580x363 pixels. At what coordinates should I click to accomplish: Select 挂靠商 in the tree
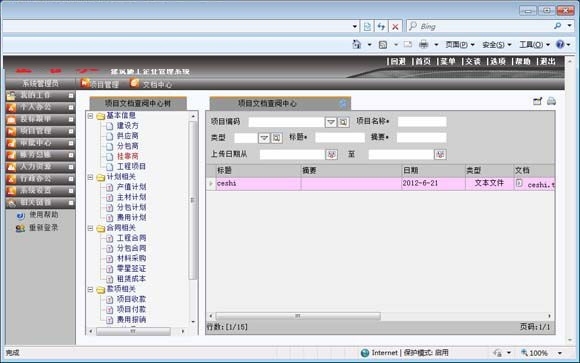pyautogui.click(x=128, y=156)
